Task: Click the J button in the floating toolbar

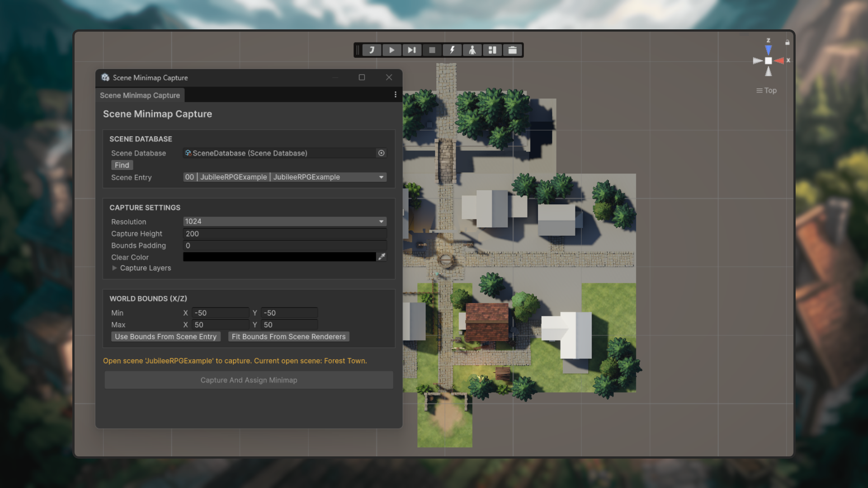Action: pos(372,50)
